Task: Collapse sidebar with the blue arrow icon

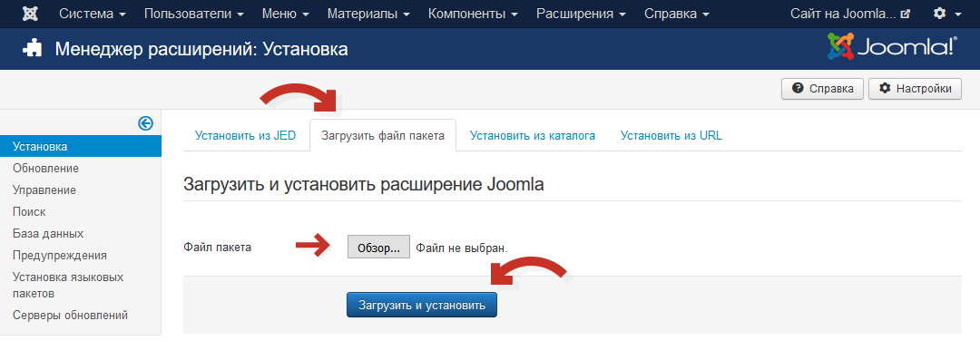Action: pos(145,123)
